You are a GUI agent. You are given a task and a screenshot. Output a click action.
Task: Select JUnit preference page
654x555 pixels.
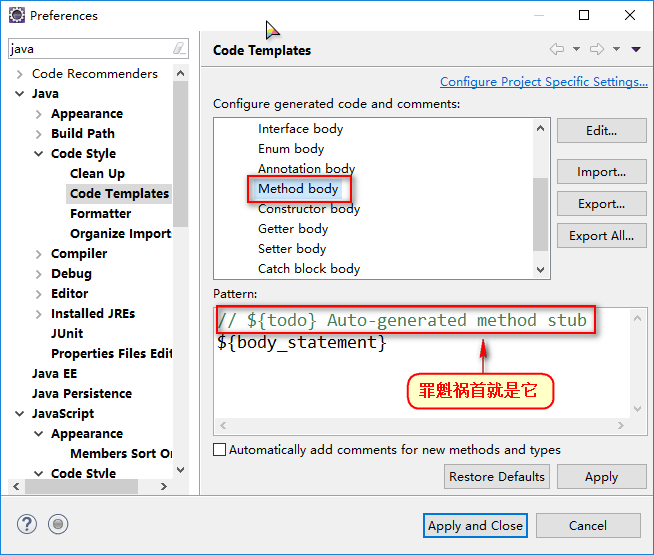click(67, 334)
